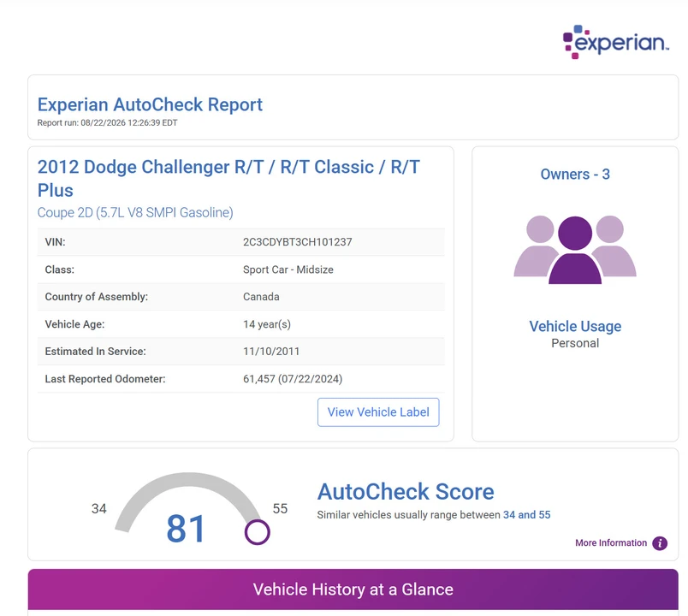Screen dimensions: 688x616
Task: Click the 2012 Dodge Challenger R/T title
Action: pyautogui.click(x=228, y=178)
